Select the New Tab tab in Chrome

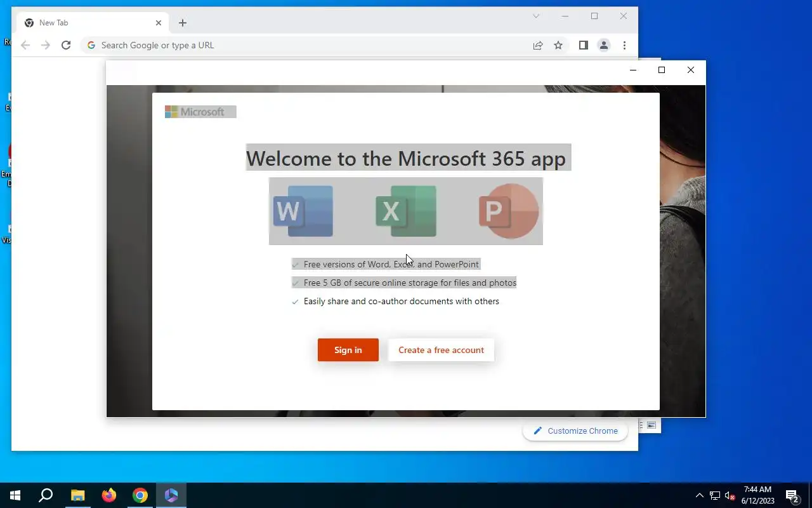(x=93, y=23)
